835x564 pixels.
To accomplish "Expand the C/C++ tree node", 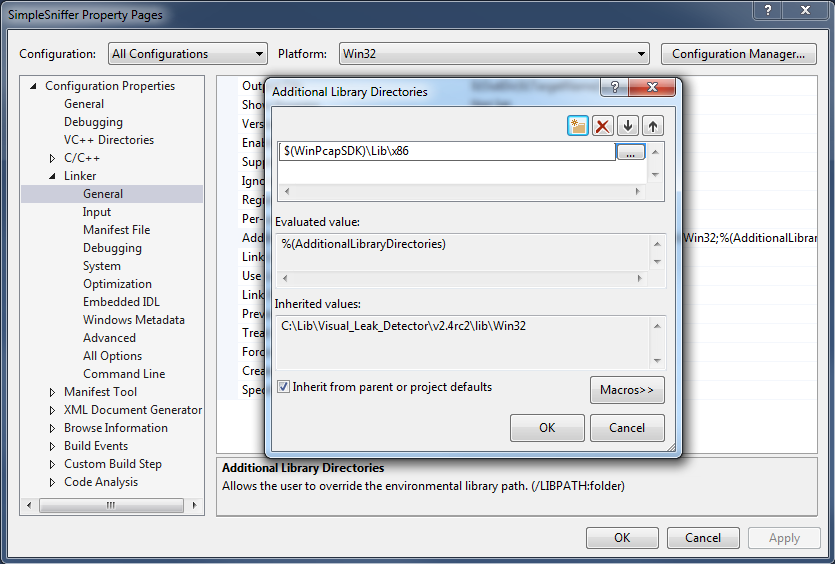I will (52, 158).
